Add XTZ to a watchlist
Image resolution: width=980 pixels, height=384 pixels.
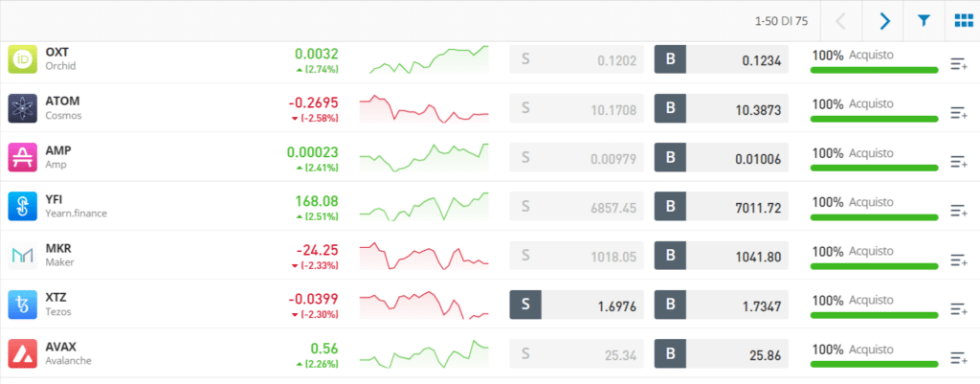959,309
